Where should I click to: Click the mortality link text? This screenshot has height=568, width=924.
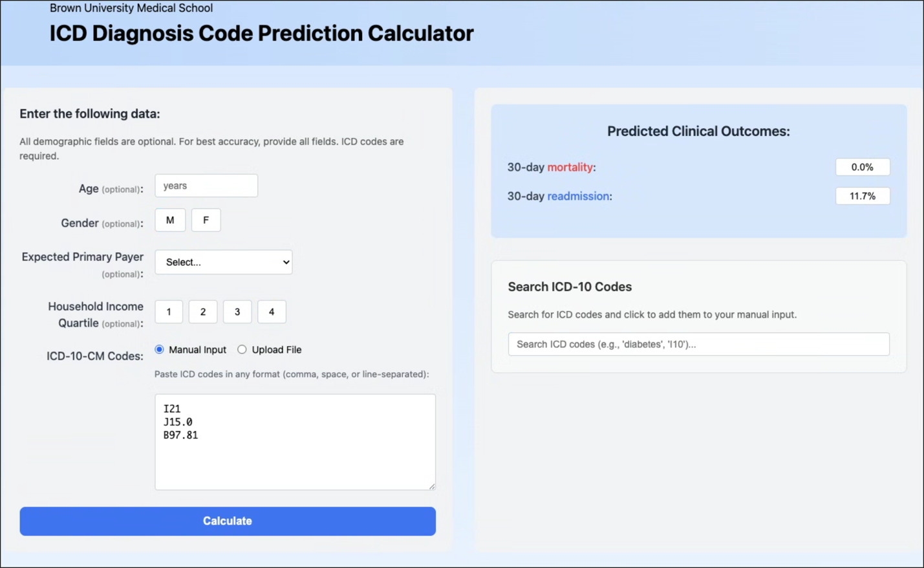pyautogui.click(x=570, y=167)
